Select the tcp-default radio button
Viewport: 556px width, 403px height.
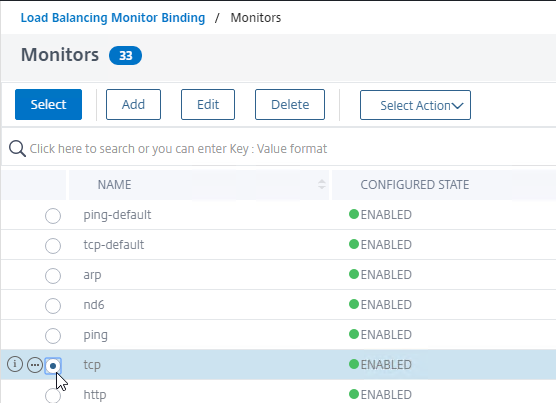click(53, 246)
